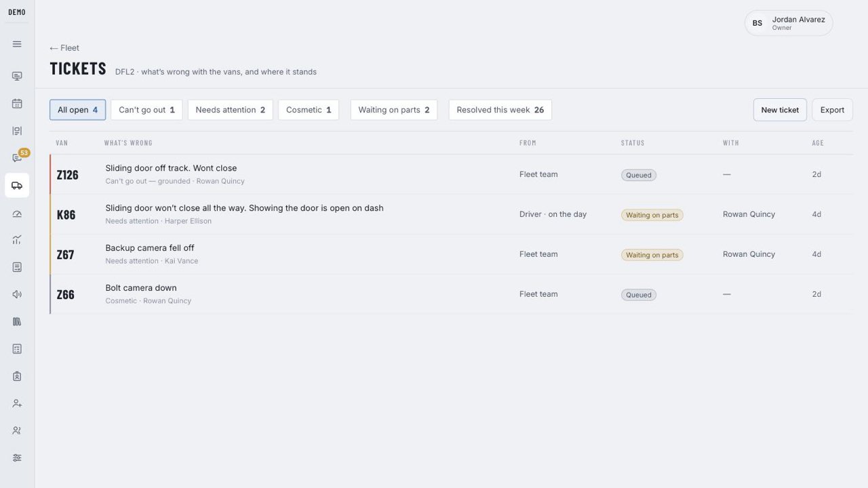Show Needs attention tickets

230,110
